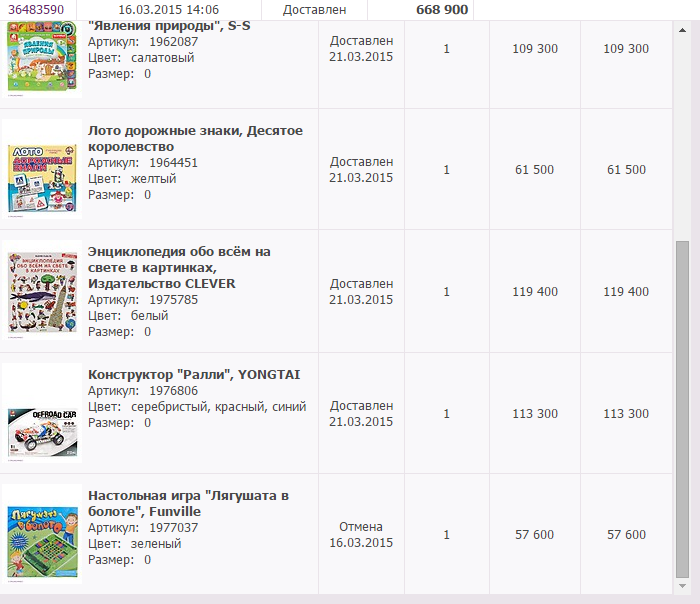Click the scrollbar track above the thumb
The image size is (700, 604).
(x=682, y=138)
